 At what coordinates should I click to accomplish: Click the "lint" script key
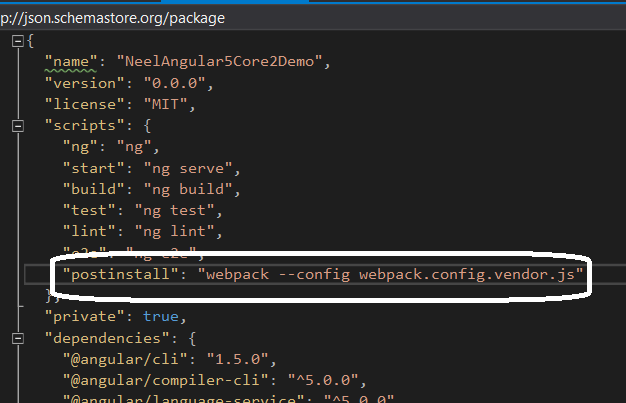(x=89, y=232)
